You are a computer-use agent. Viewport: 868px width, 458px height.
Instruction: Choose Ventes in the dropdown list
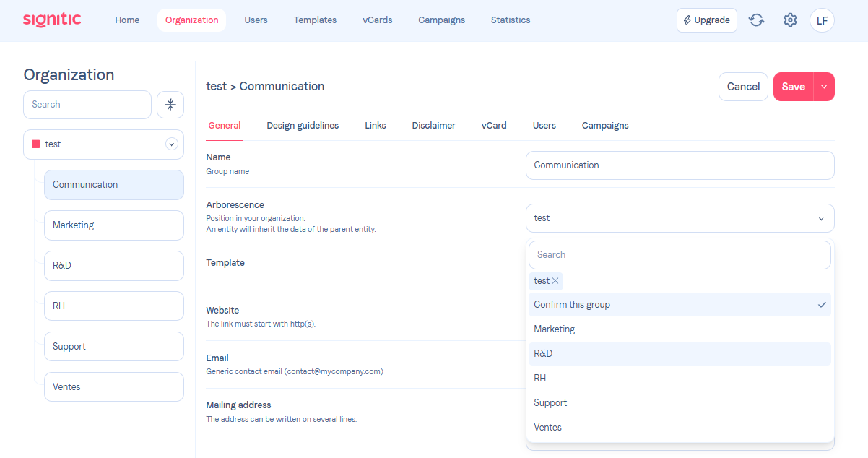pos(680,428)
